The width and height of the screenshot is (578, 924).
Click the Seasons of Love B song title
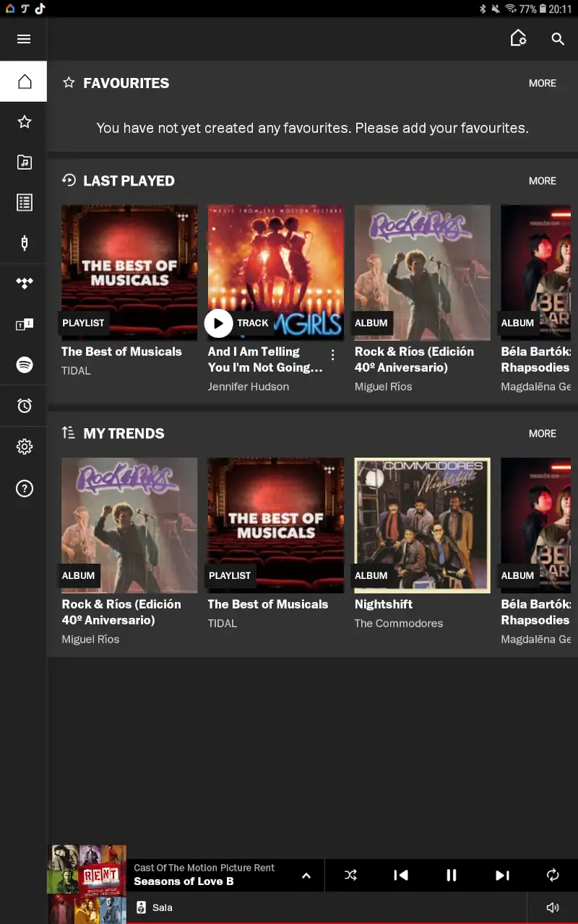(x=184, y=881)
